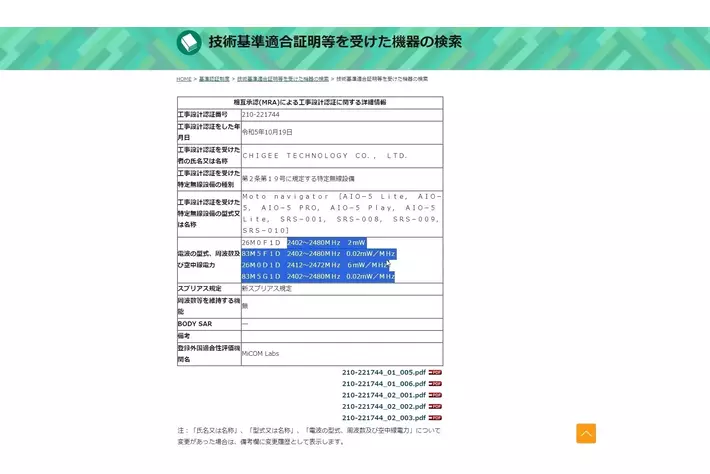Open the 210-221744_01_005.pdf file link

383,372
